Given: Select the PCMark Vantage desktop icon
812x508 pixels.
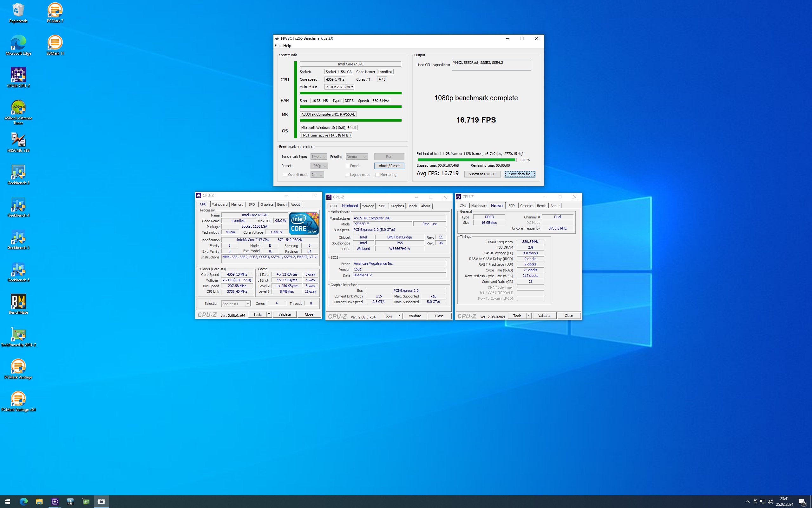Looking at the screenshot, I should click(x=18, y=369).
